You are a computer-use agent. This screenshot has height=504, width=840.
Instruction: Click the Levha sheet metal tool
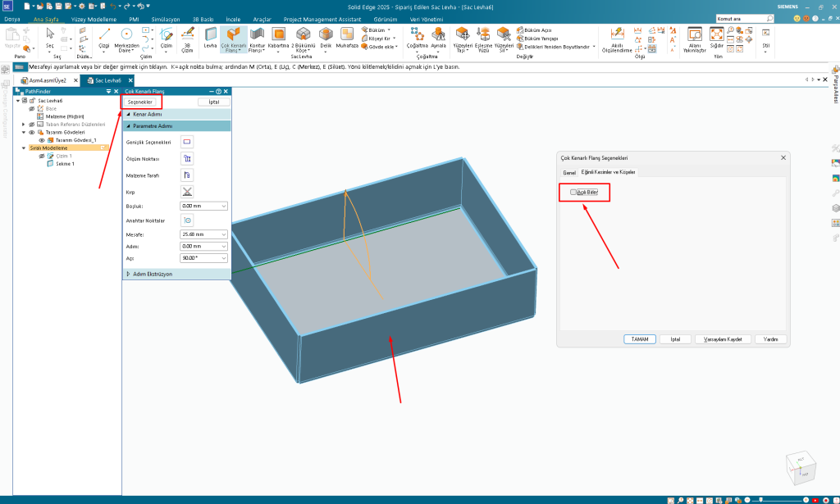[210, 34]
